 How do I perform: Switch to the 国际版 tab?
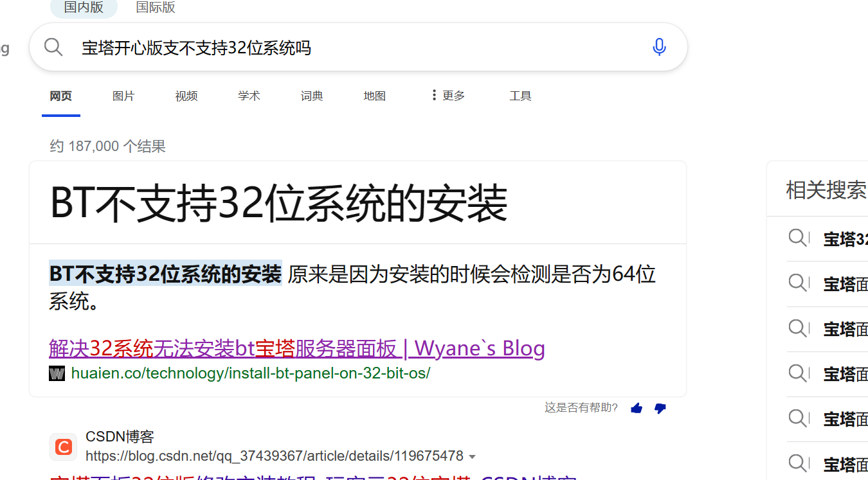[156, 8]
